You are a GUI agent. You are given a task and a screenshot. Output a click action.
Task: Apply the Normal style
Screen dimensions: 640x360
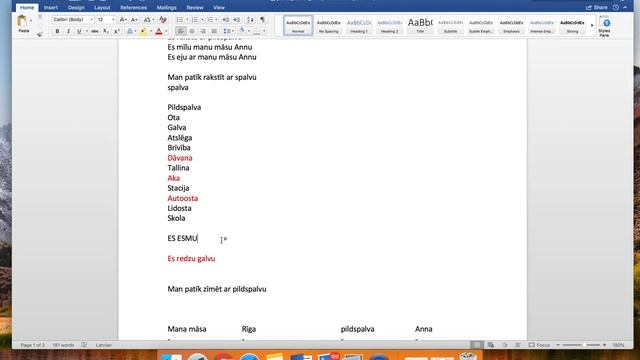[x=298, y=25]
